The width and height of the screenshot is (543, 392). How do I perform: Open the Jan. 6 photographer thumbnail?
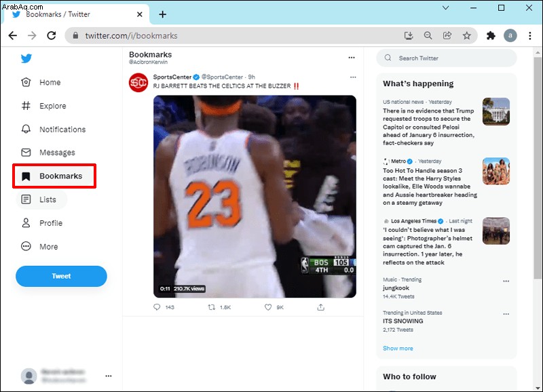496,231
